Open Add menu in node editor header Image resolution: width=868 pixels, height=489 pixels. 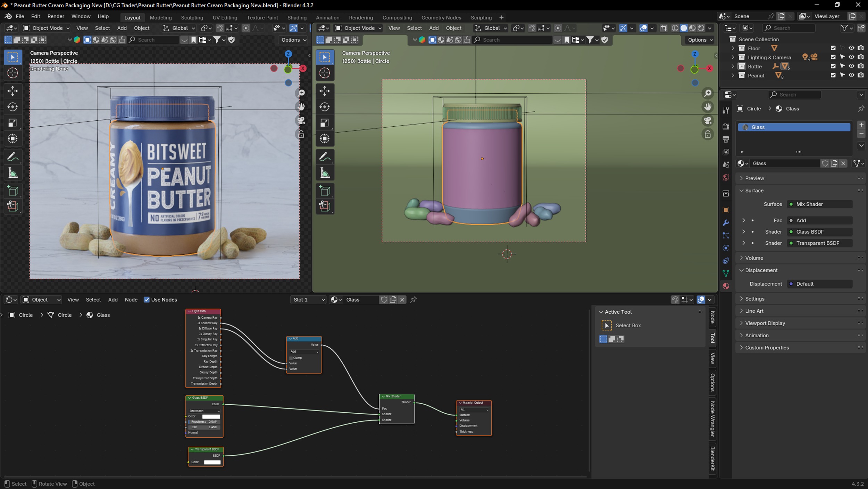112,300
